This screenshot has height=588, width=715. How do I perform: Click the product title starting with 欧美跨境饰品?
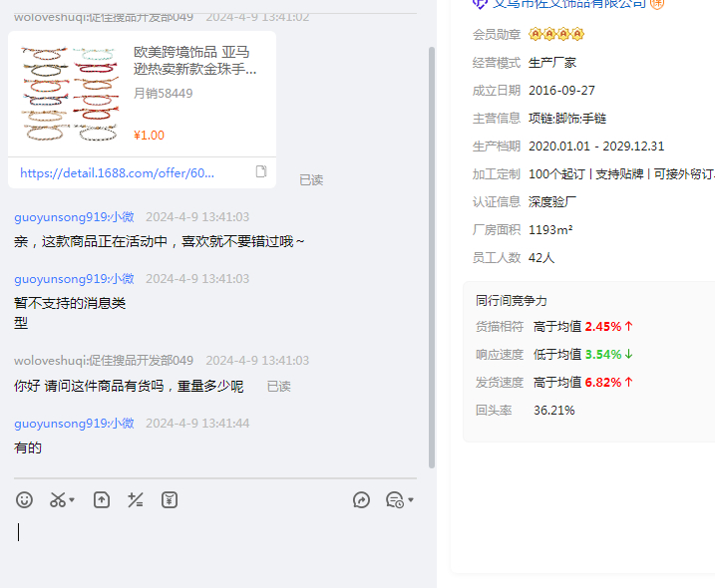coord(195,61)
